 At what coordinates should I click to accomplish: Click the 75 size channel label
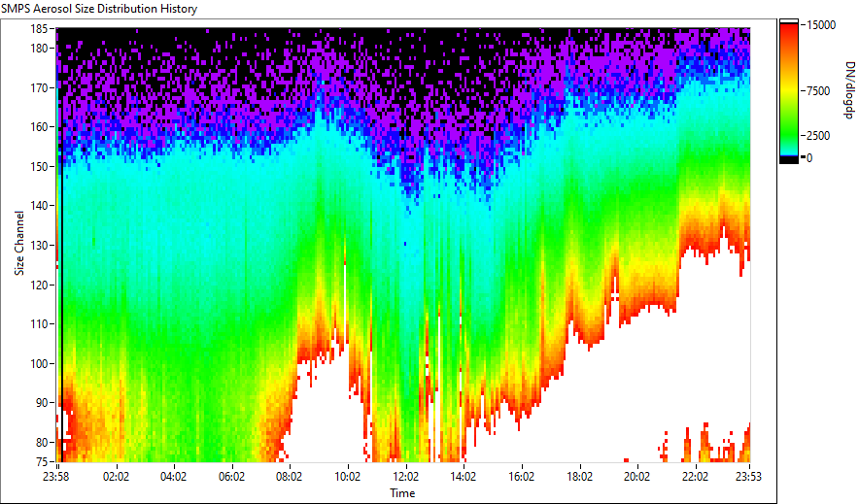click(44, 461)
